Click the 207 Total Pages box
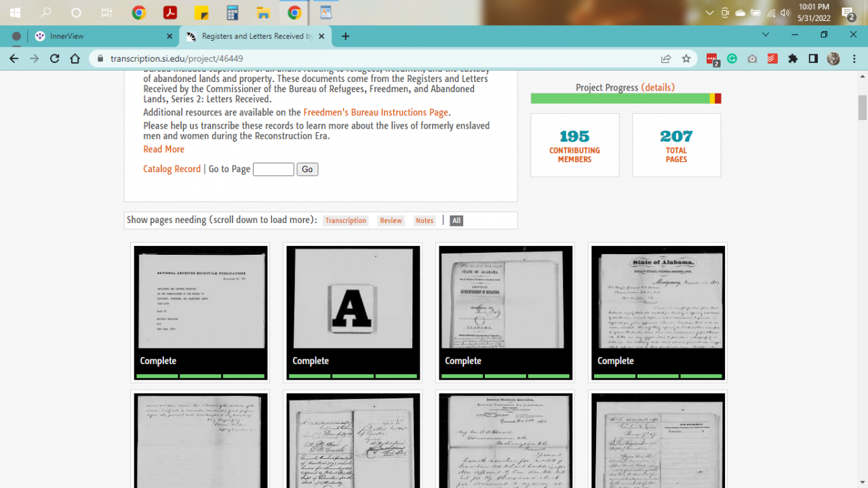Viewport: 868px width, 488px height. coord(677,145)
